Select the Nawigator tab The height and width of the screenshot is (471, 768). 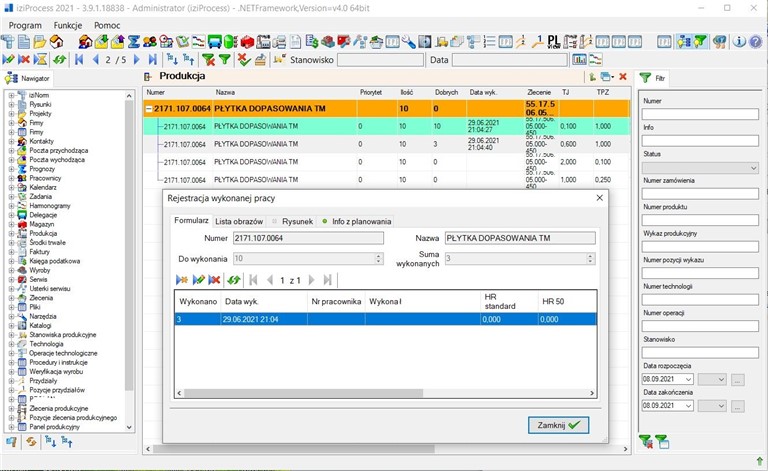28,78
